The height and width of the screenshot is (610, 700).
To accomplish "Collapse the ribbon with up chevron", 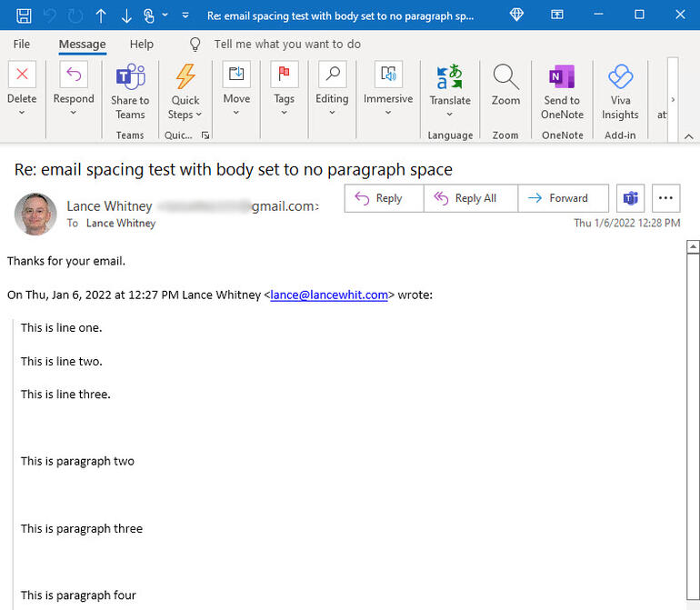I will click(689, 136).
